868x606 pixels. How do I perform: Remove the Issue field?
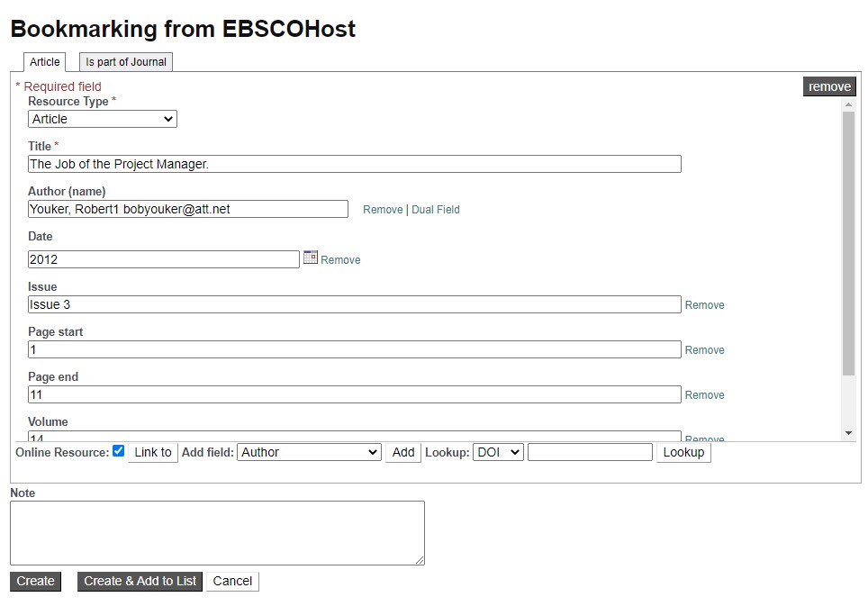pyautogui.click(x=704, y=305)
